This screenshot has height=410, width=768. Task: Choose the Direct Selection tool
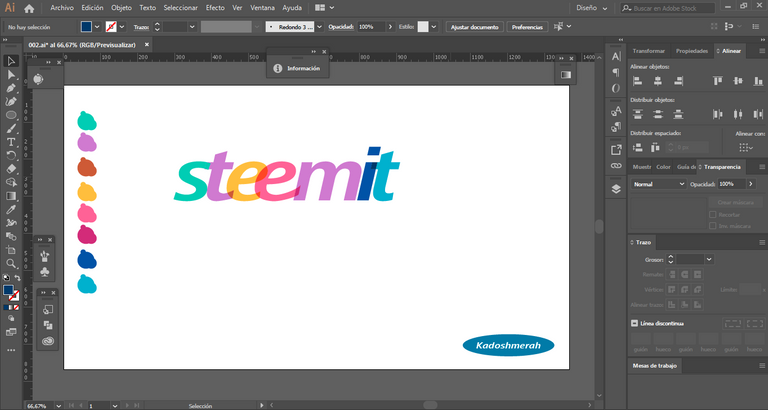click(x=11, y=74)
